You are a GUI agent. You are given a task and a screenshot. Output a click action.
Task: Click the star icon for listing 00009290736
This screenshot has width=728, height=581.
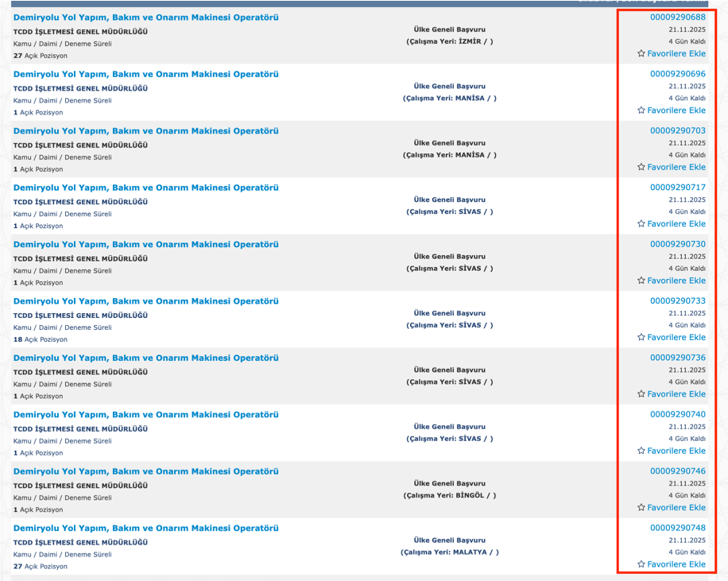coord(641,394)
